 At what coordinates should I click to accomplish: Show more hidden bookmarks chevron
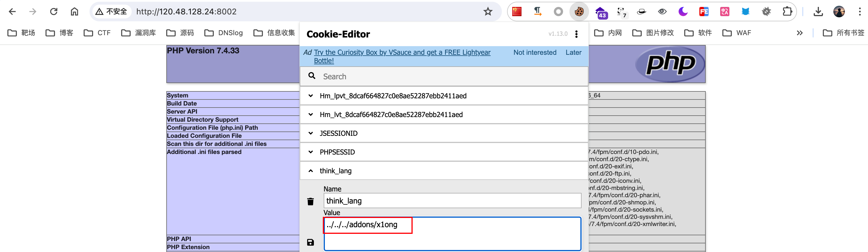(x=800, y=33)
